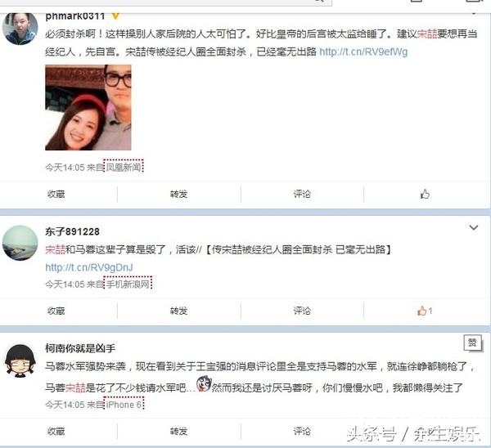
Task: Open 评论 under the 东子891228 post
Action: click(302, 311)
